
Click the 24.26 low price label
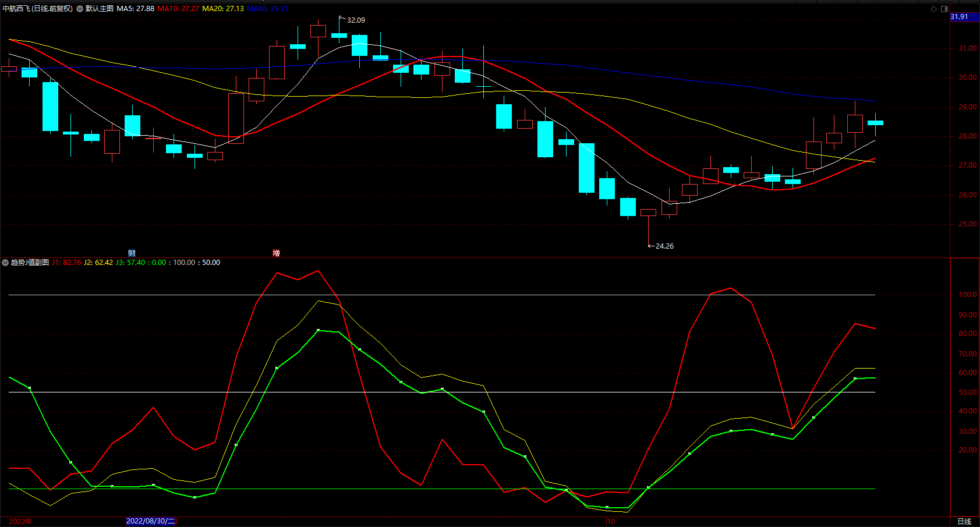tap(664, 246)
